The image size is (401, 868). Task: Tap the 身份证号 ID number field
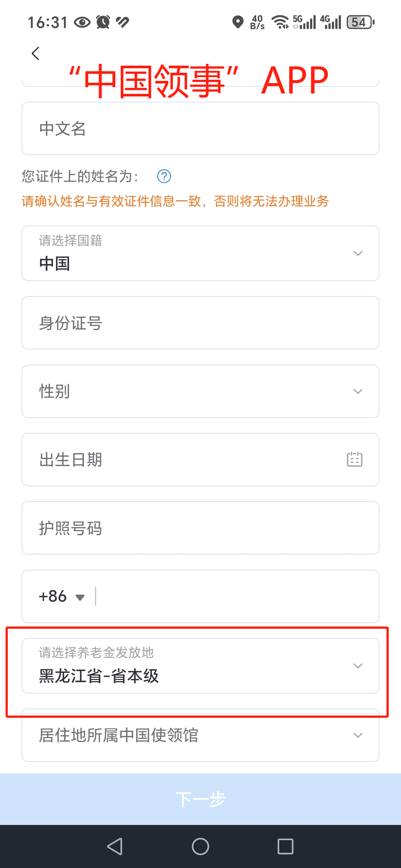click(x=200, y=323)
